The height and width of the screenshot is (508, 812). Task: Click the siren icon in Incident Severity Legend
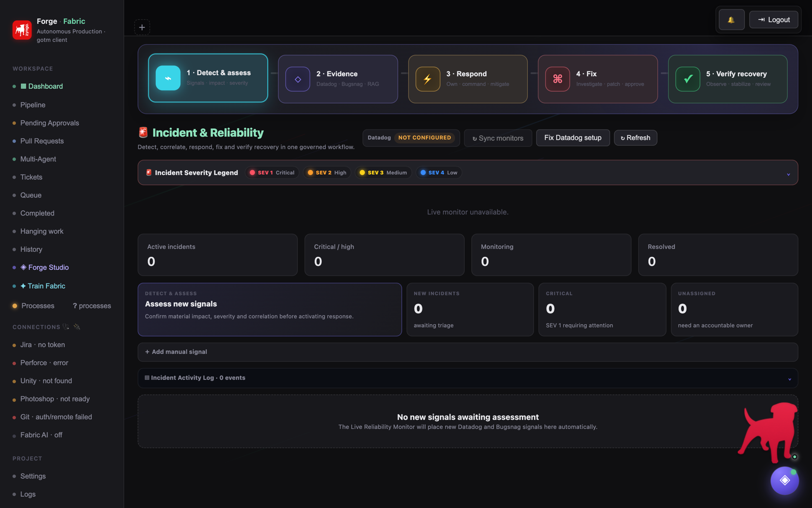[x=149, y=173]
